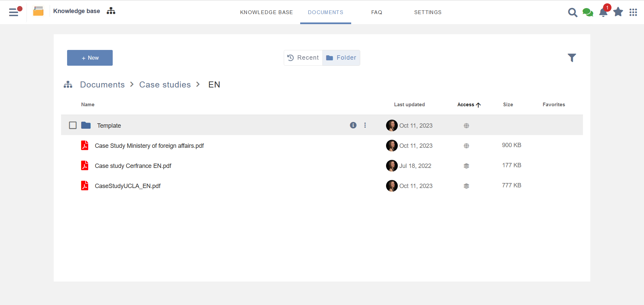Sort by Size column
This screenshot has width=644, height=305.
(508, 105)
